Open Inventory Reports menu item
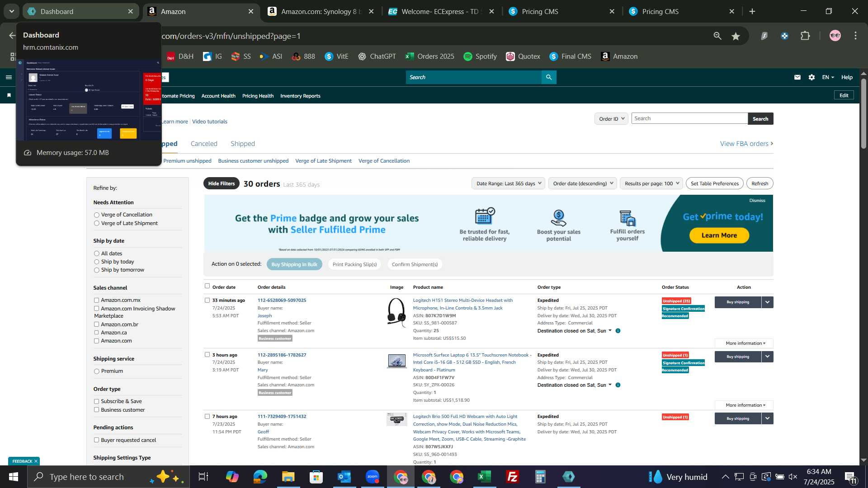868x488 pixels. point(300,96)
